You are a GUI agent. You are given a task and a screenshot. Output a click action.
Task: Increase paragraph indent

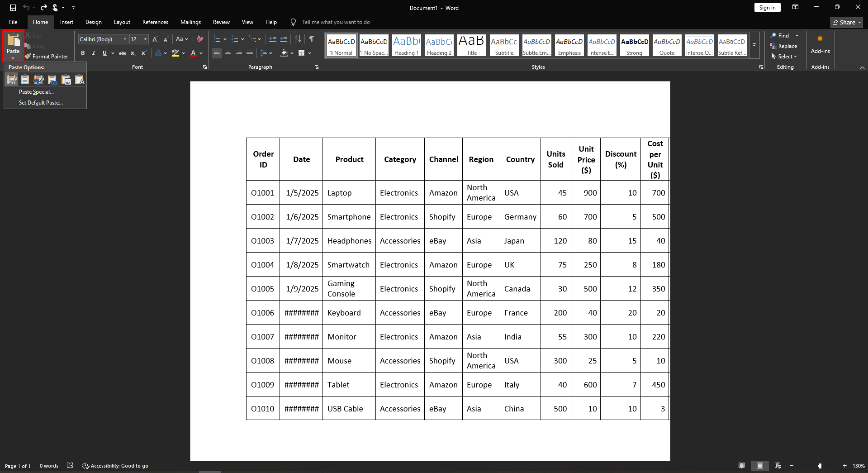[284, 39]
